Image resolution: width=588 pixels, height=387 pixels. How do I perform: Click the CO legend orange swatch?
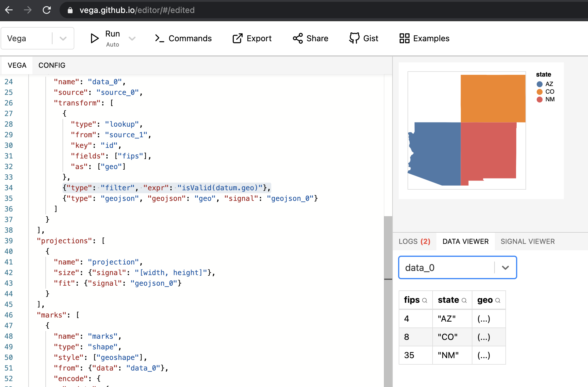click(x=540, y=92)
